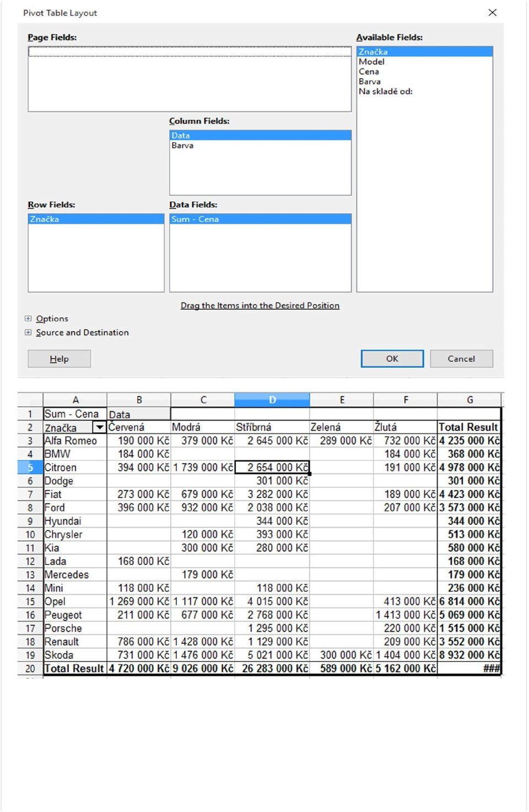Select row 20 header in the spreadsheet
The height and width of the screenshot is (812, 529).
coord(30,669)
